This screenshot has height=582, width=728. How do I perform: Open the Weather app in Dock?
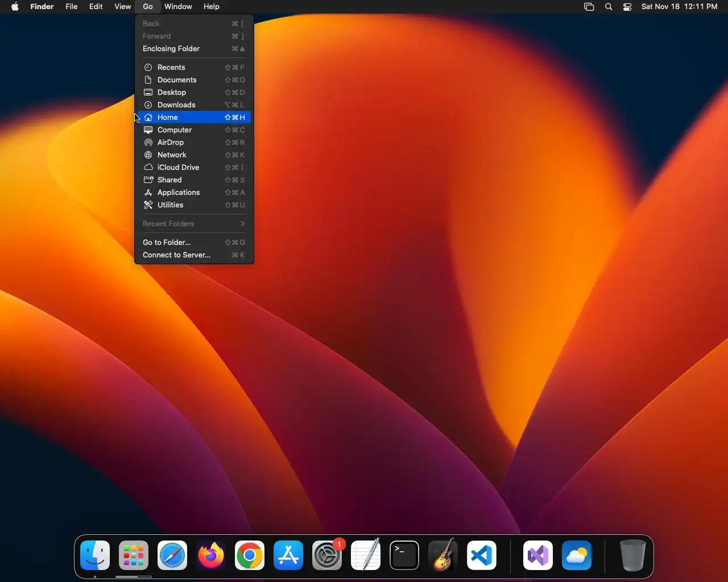[577, 555]
